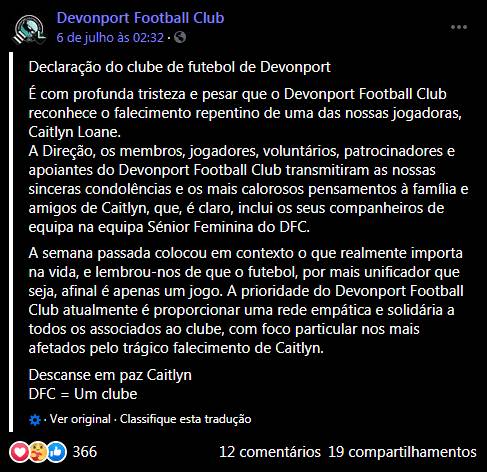Open the 12 comentários list
This screenshot has height=472, width=487.
point(270,452)
